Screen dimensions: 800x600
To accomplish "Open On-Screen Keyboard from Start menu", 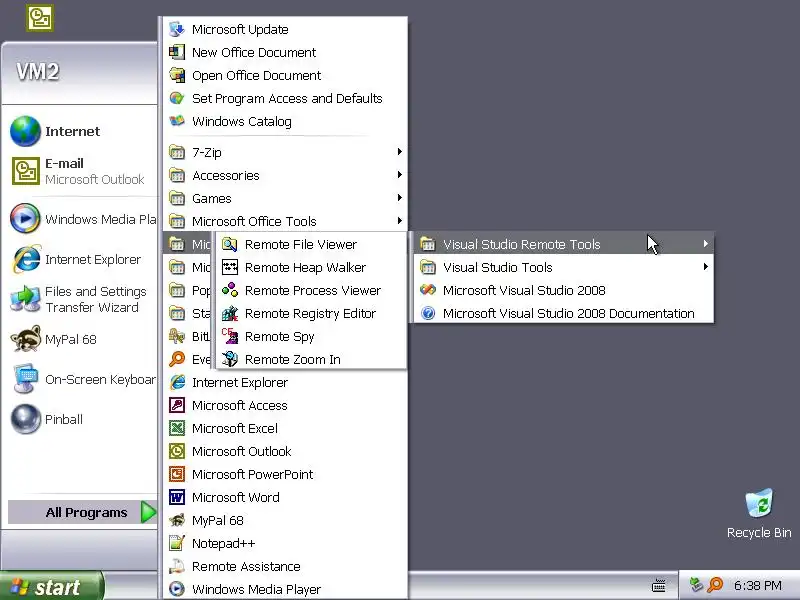I will click(81, 379).
